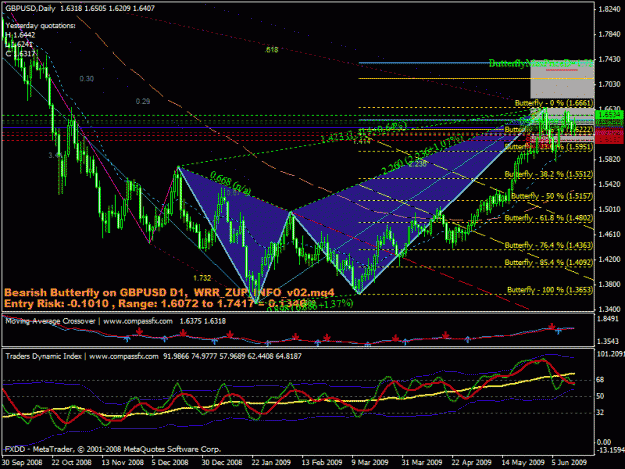This screenshot has height=469, width=625.
Task: Click the 32 level on Traders Dynamic Index scale
Action: (x=600, y=412)
